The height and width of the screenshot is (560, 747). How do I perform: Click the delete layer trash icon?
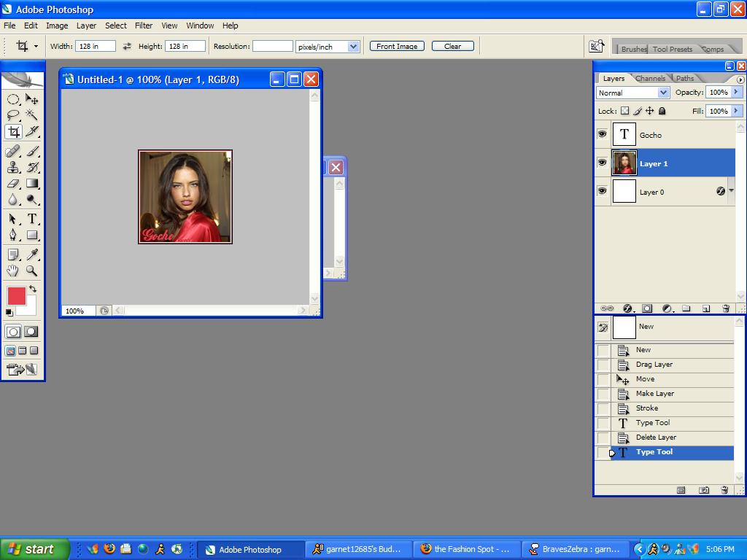tap(725, 308)
